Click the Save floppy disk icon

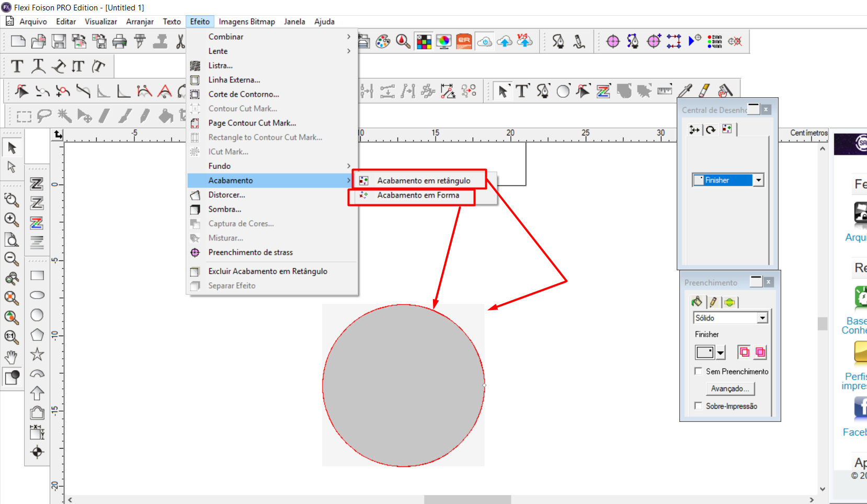(59, 41)
